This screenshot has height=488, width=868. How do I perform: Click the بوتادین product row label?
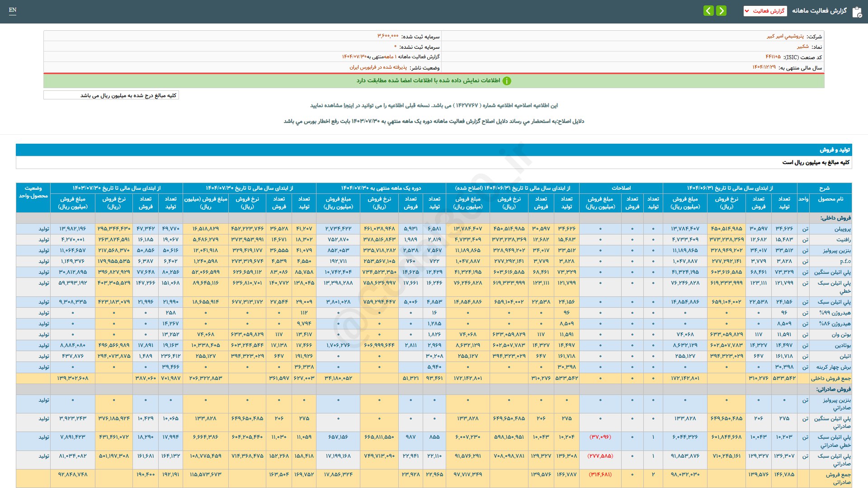point(842,346)
